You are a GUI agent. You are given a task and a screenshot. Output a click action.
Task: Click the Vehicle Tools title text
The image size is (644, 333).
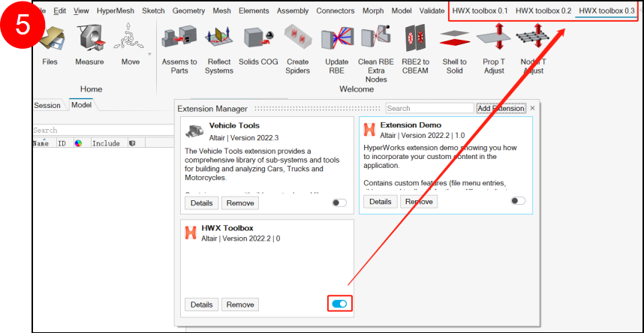pyautogui.click(x=234, y=125)
